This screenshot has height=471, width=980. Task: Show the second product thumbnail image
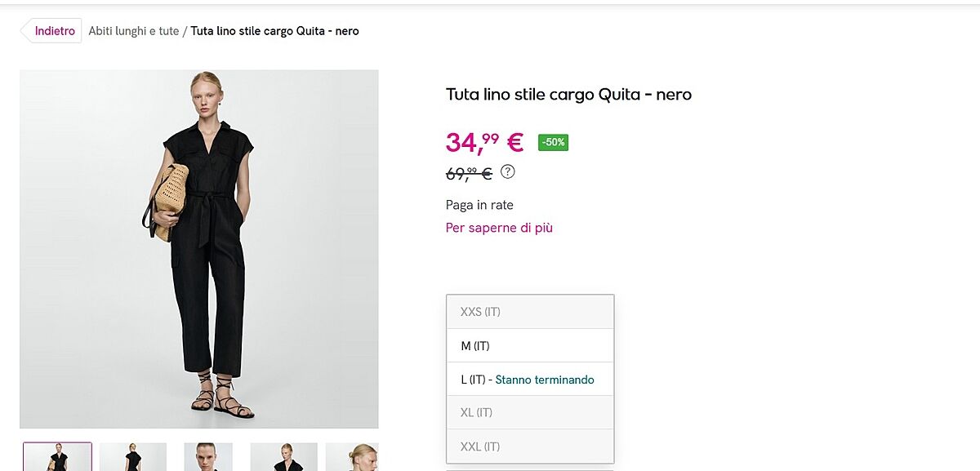pyautogui.click(x=133, y=457)
